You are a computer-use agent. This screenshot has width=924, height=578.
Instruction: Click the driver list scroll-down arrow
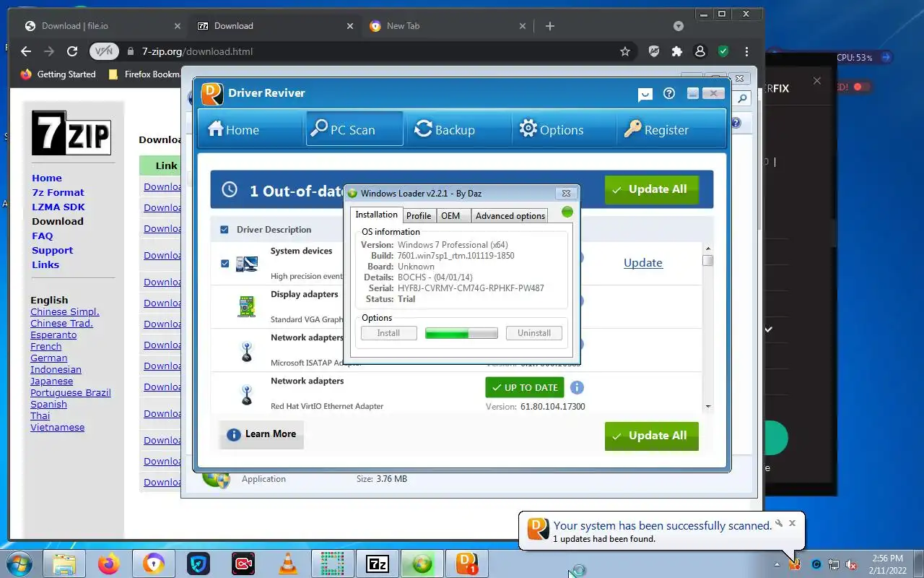pos(707,407)
